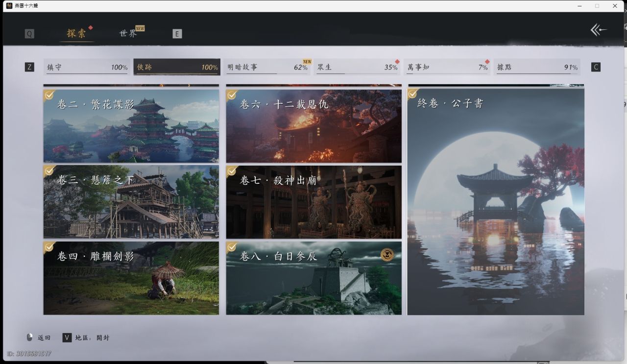Open the 萬事知 7% category
Image resolution: width=627 pixels, height=364 pixels.
[447, 67]
